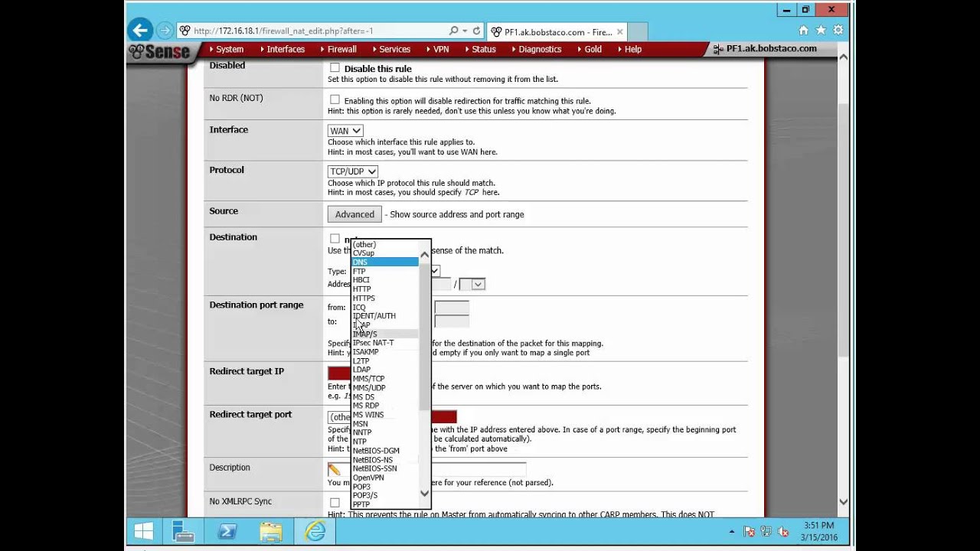Click the pfSense logo

[x=159, y=51]
